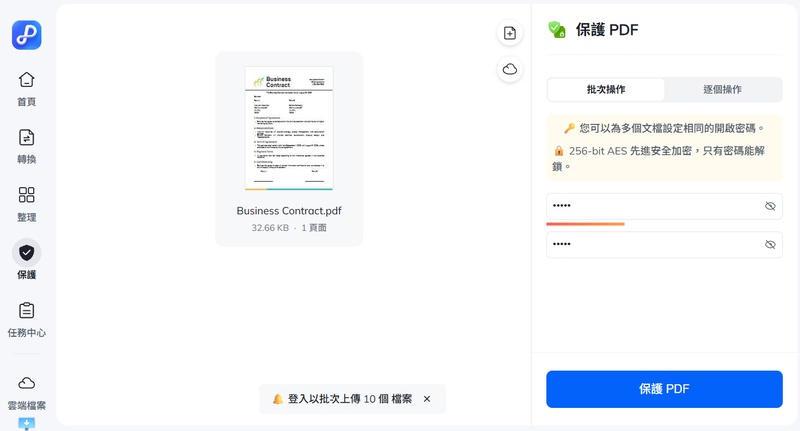Image resolution: width=800 pixels, height=431 pixels.
Task: Import from cloud using cloud icon button
Action: tap(510, 69)
